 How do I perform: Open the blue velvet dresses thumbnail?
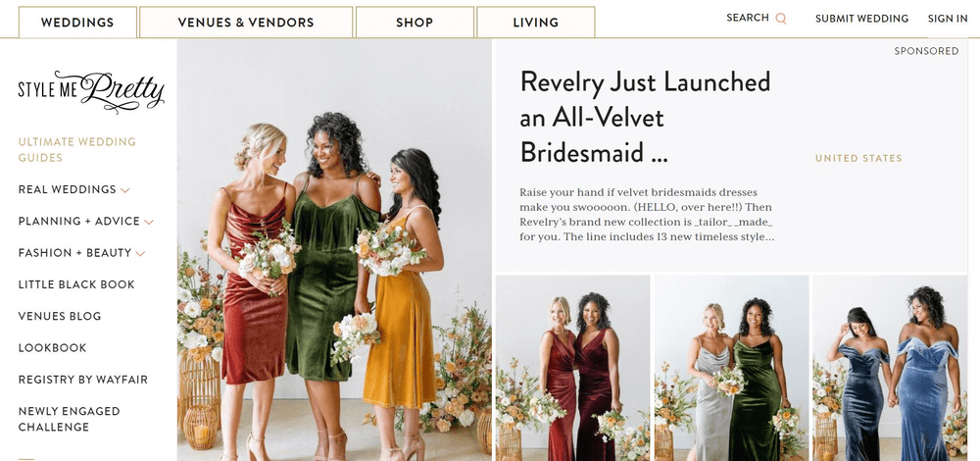(890, 368)
